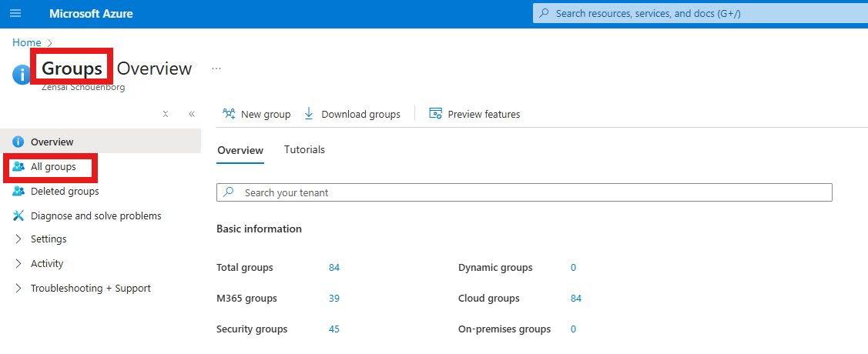Switch to the Overview tab

coord(240,151)
